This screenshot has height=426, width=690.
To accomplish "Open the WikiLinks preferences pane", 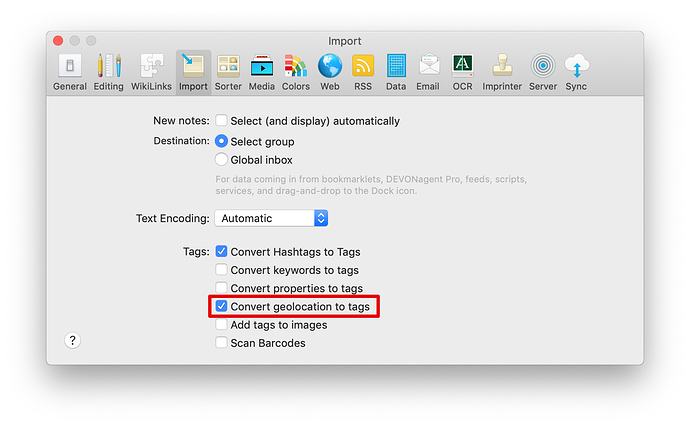I will click(x=151, y=72).
